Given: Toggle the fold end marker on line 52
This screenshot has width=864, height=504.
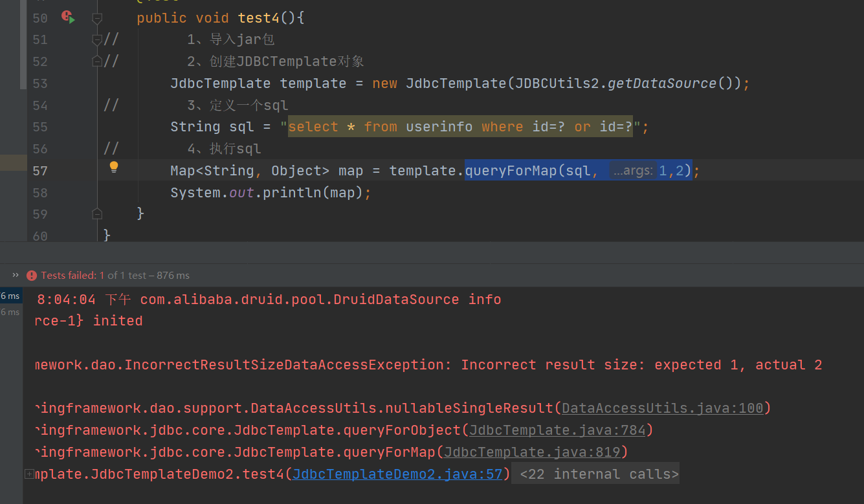Looking at the screenshot, I should tap(97, 61).
